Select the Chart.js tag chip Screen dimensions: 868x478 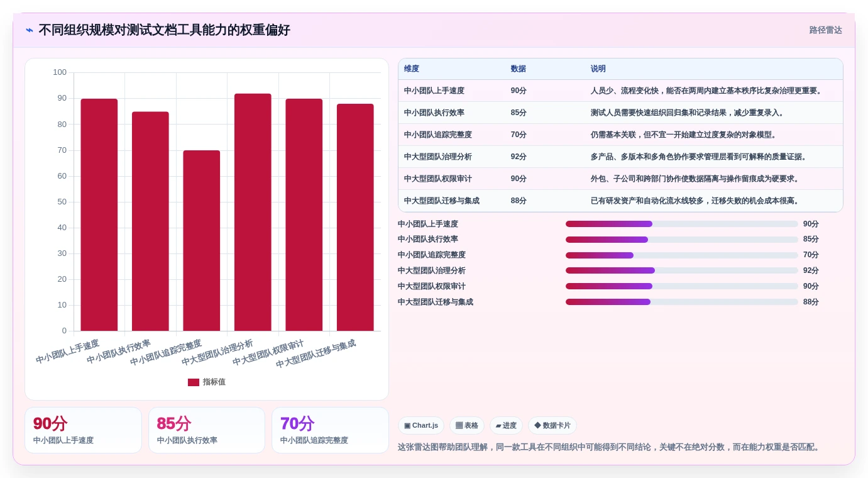pyautogui.click(x=421, y=426)
